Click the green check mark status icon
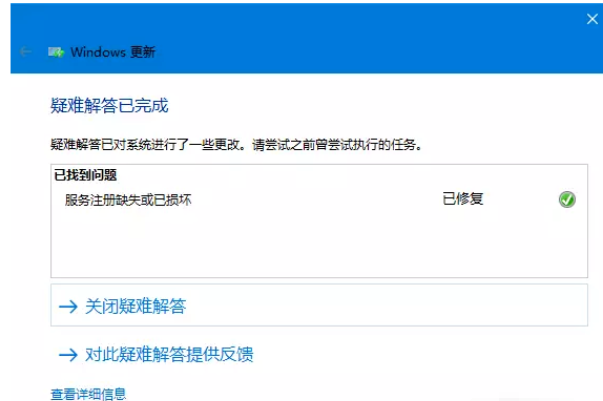This screenshot has width=603, height=401. (567, 200)
